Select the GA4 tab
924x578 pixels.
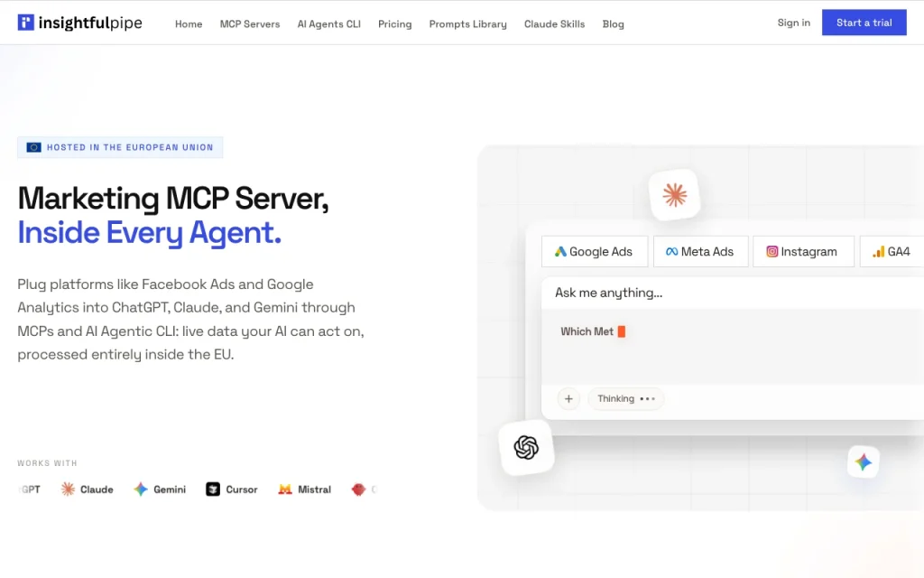(892, 252)
